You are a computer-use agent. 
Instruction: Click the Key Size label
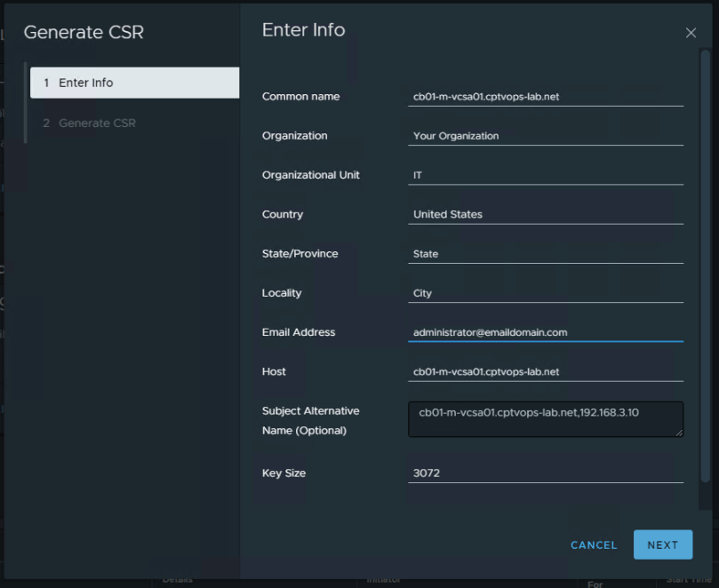coord(284,473)
